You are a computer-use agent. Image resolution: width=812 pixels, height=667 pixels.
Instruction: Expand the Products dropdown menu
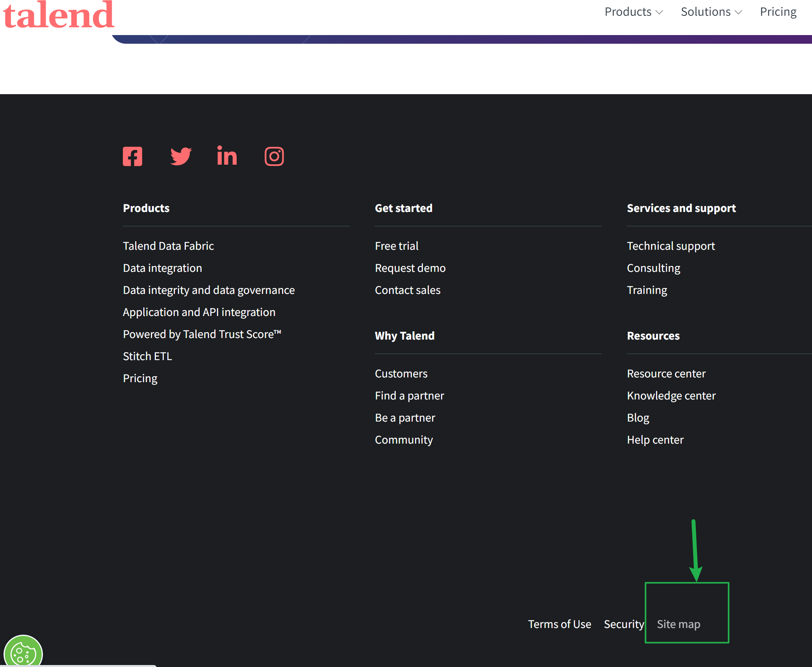click(633, 12)
